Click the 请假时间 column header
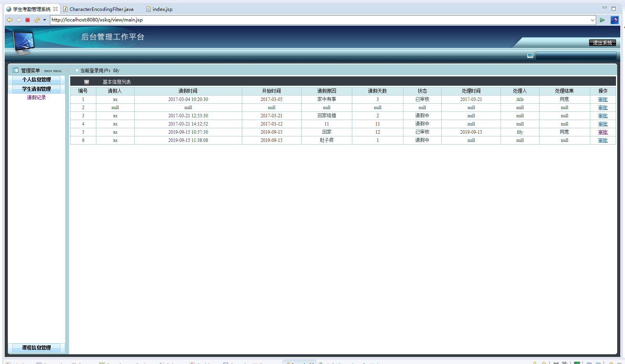This screenshot has height=364, width=625. click(188, 91)
